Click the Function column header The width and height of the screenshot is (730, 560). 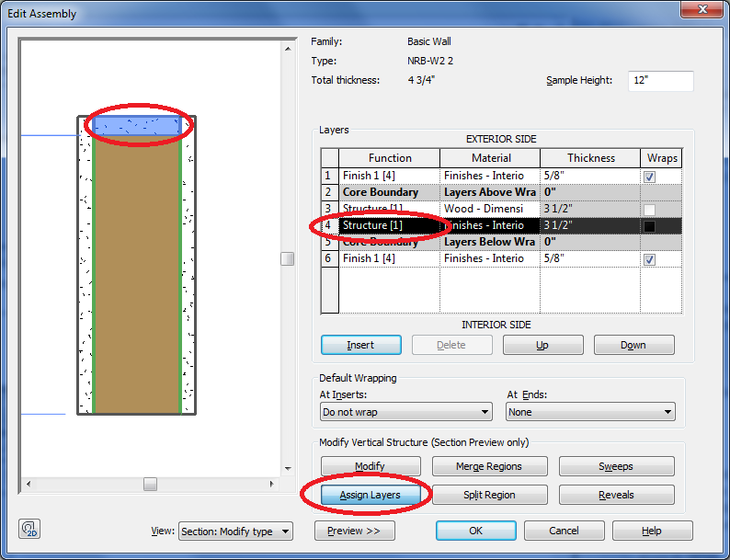pyautogui.click(x=389, y=158)
